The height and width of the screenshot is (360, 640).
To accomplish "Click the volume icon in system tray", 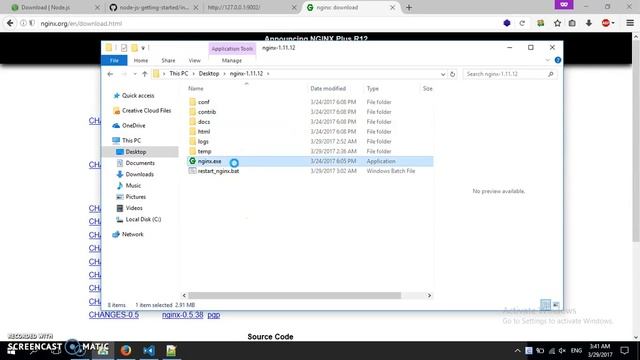I will 562,351.
